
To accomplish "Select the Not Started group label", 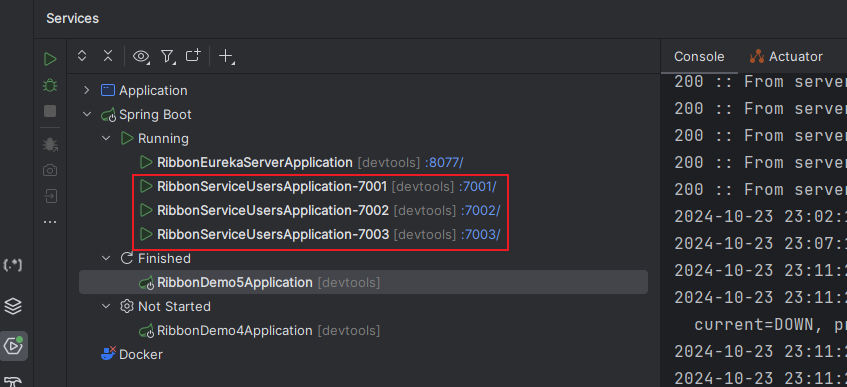I will coord(174,306).
